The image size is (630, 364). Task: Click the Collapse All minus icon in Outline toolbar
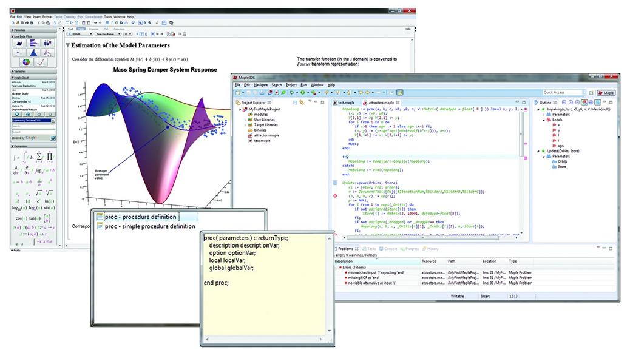(x=577, y=103)
